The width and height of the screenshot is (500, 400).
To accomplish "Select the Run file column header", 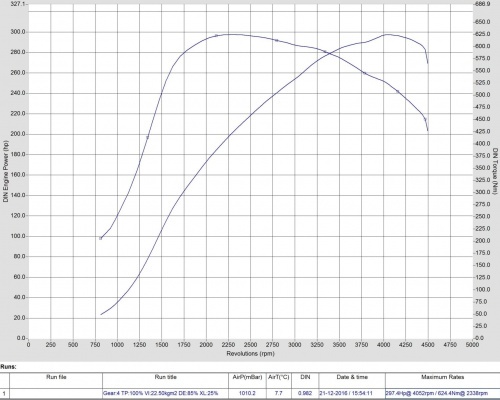I will [x=56, y=377].
